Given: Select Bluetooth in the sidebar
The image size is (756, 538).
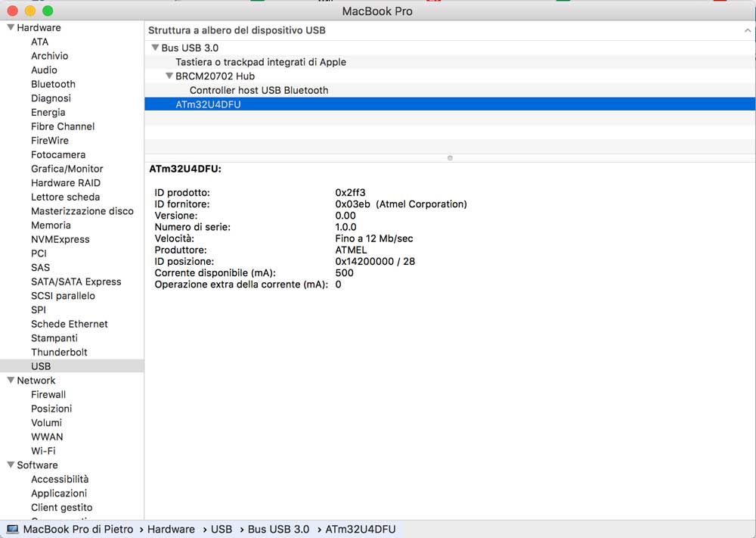Looking at the screenshot, I should coord(53,84).
